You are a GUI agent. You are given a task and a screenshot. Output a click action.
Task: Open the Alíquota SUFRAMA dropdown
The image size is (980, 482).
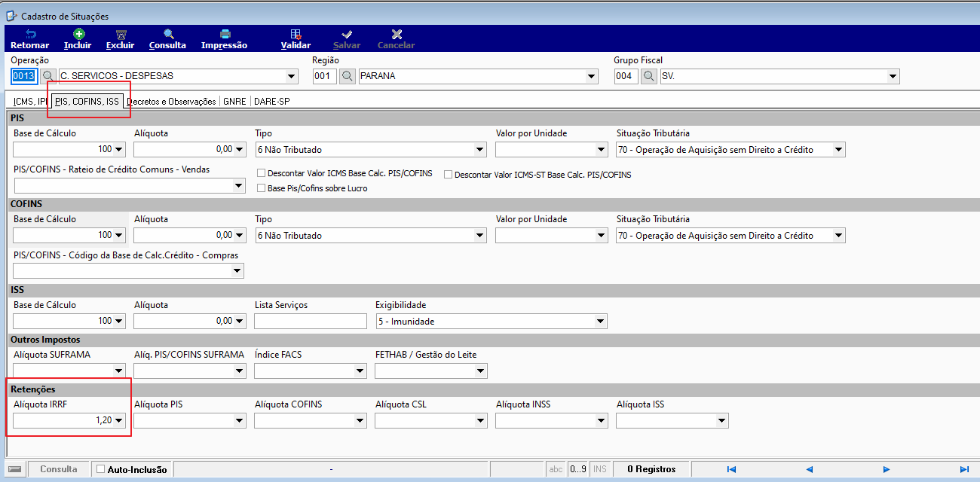[118, 371]
